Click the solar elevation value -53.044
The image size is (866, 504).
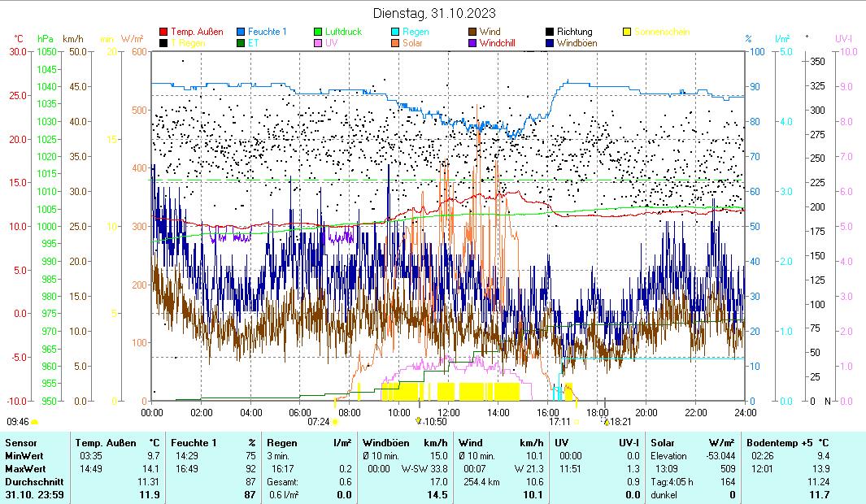(x=720, y=456)
